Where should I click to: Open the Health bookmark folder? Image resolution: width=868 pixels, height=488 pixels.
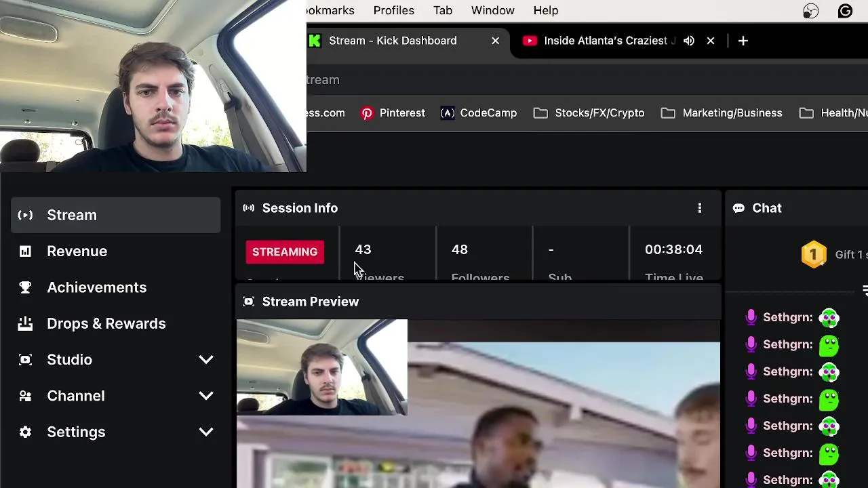pos(833,113)
